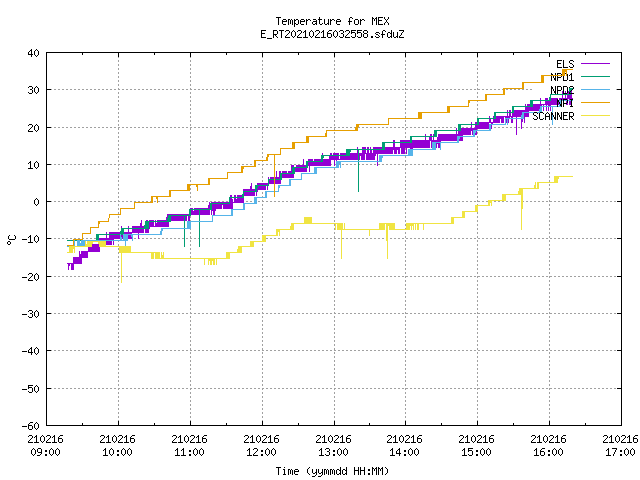This screenshot has height=480, width=640.
Task: Click the 12:00 x-axis time label
Action: tap(261, 452)
